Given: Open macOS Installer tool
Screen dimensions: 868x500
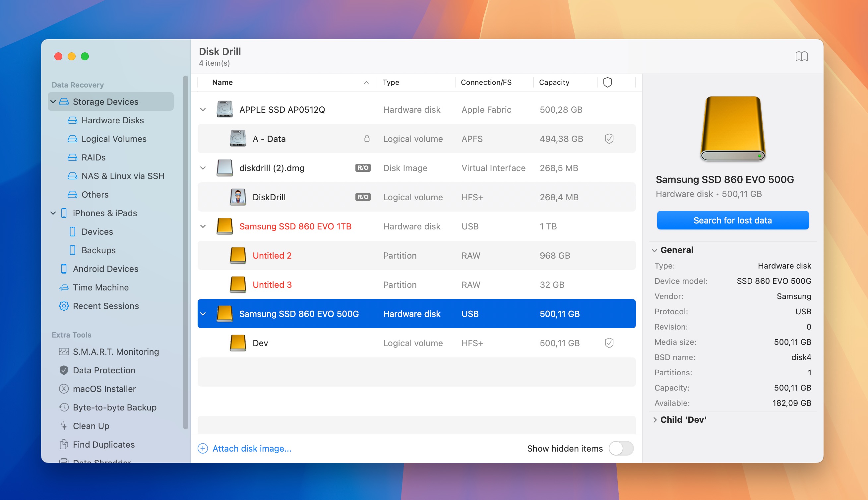Looking at the screenshot, I should click(x=97, y=389).
